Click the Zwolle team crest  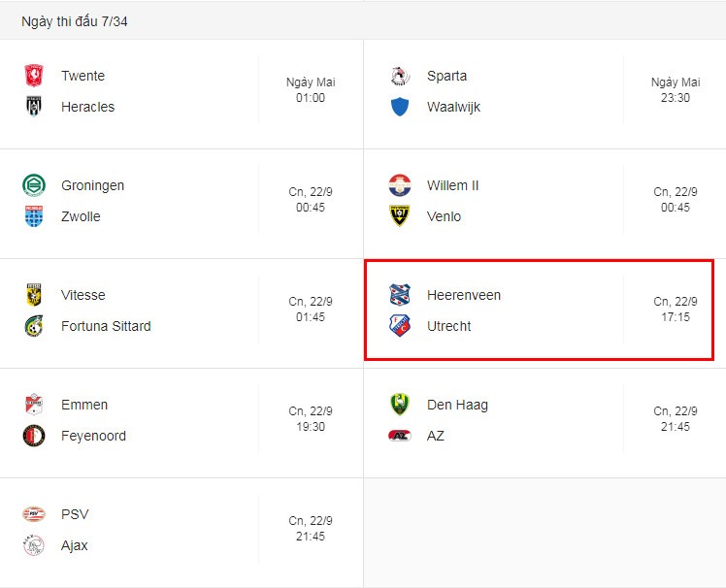click(34, 216)
